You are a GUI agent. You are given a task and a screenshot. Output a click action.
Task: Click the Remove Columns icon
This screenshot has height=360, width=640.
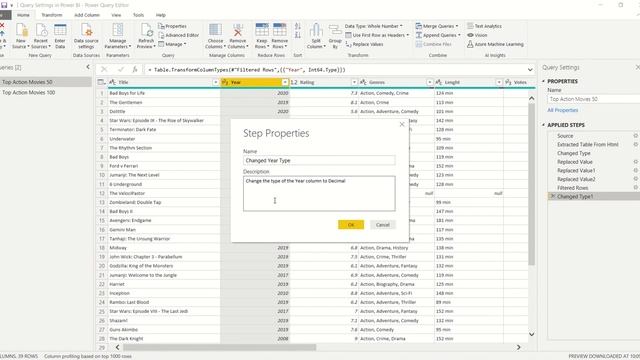click(x=238, y=36)
